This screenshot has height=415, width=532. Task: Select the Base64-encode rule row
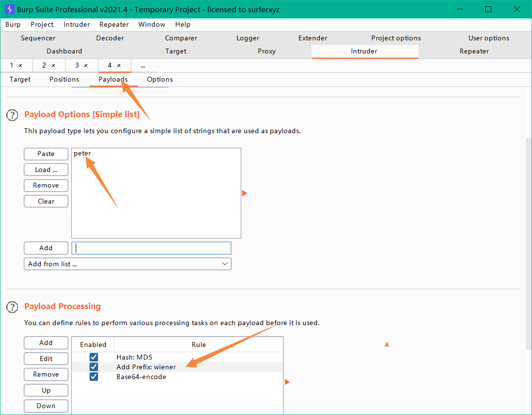pos(178,377)
